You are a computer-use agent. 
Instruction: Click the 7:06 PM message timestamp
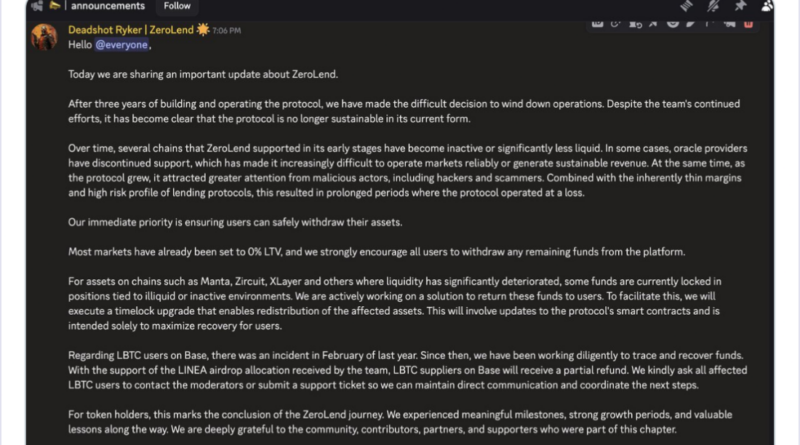click(x=226, y=31)
